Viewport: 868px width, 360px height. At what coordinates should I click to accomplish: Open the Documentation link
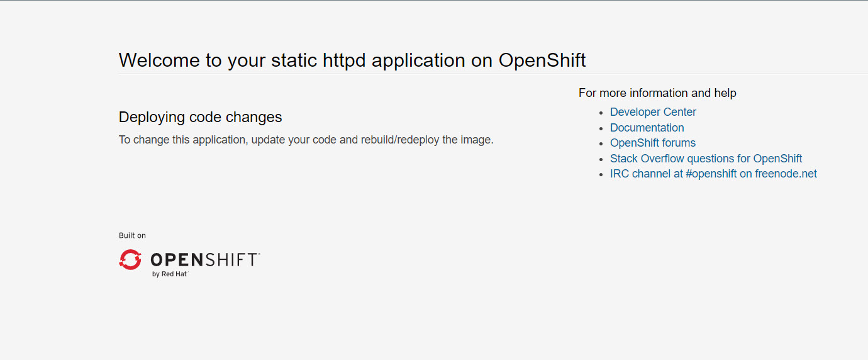coord(647,128)
